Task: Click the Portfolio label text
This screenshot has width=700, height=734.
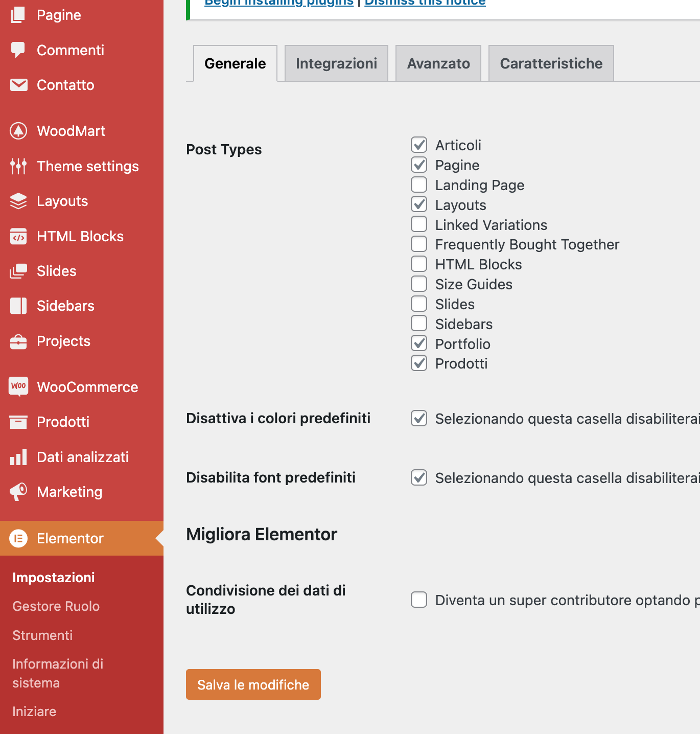Action: click(463, 344)
